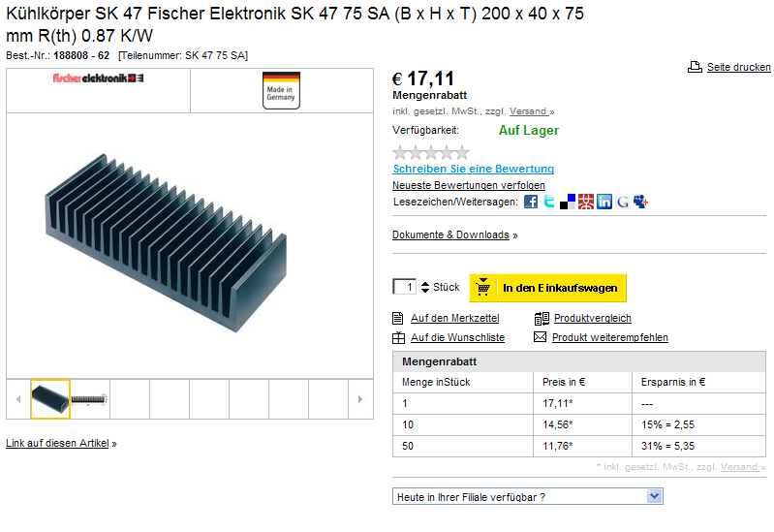774x532 pixels.
Task: Click the Produktvergleich link
Action: 592,318
